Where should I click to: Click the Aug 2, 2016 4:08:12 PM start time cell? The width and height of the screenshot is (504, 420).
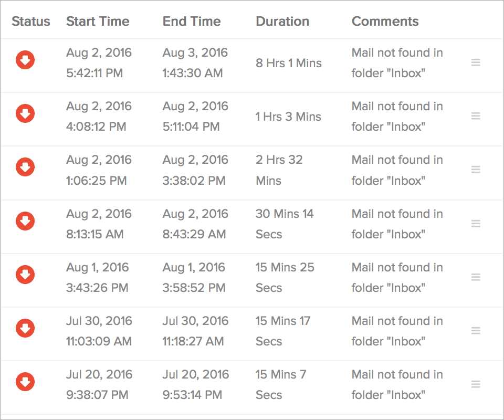(99, 116)
